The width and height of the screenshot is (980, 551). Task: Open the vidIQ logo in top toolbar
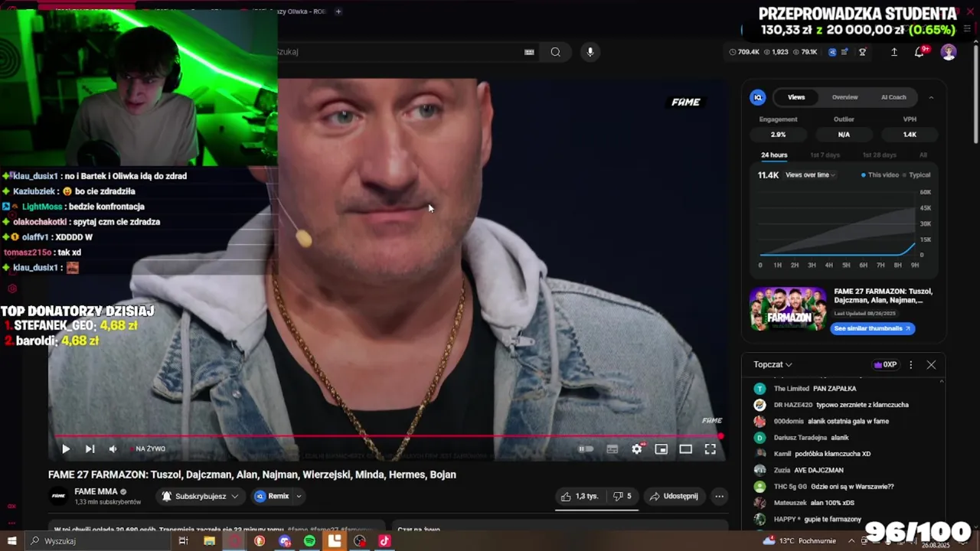coord(832,52)
